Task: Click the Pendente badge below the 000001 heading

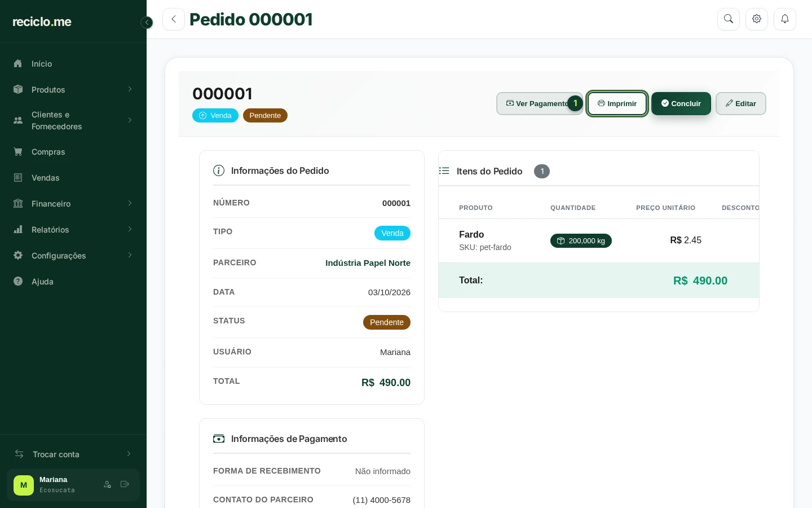Action: (265, 115)
